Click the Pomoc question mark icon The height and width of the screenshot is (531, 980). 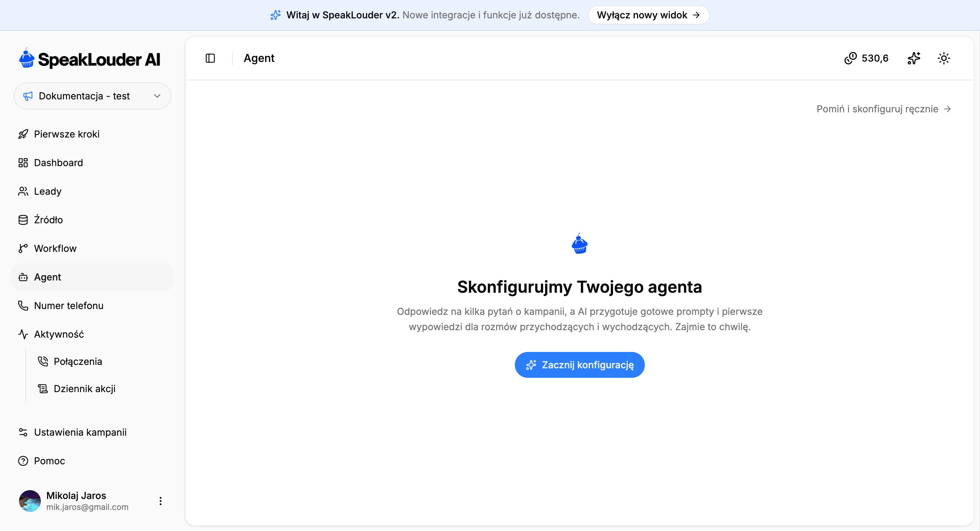tap(23, 461)
